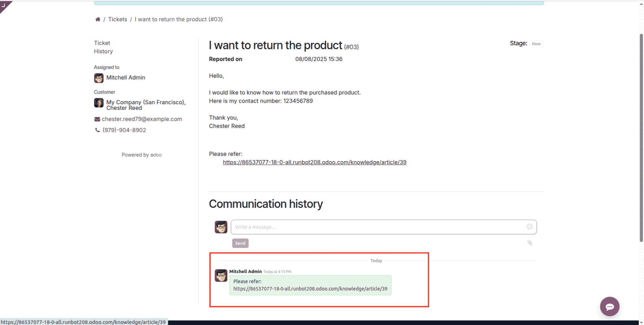
Task: Click the Mitchell Admin assignee name
Action: [x=126, y=78]
